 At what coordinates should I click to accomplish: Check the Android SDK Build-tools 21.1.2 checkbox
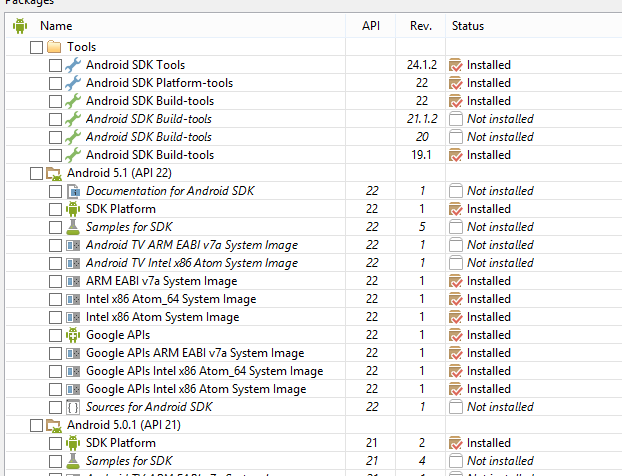pos(55,119)
